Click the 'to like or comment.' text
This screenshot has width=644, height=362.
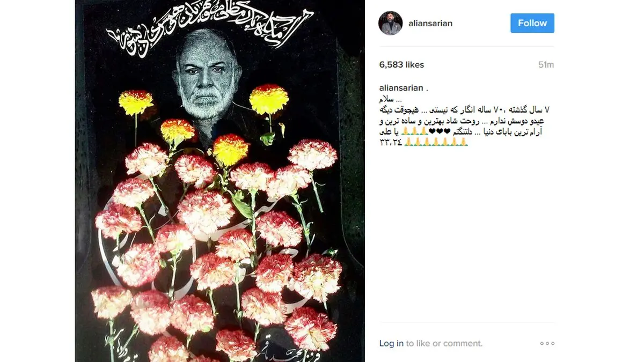click(444, 344)
